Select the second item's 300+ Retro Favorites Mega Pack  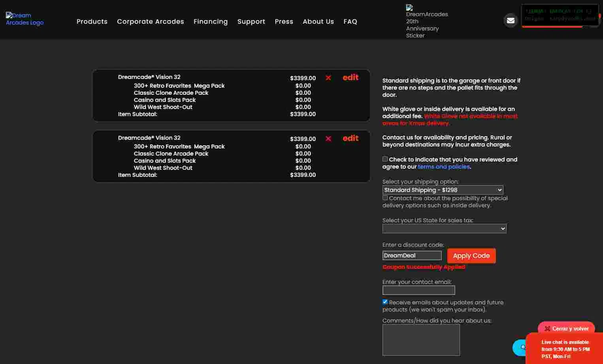[179, 146]
